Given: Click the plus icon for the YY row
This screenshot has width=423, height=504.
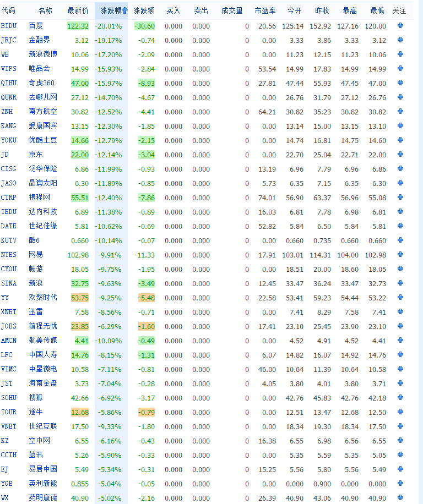Looking at the screenshot, I should (400, 298).
